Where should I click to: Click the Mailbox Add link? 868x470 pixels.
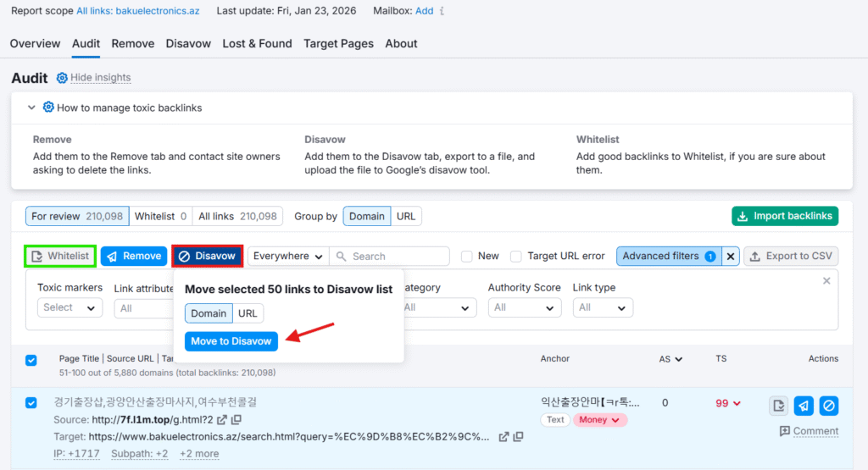[424, 11]
